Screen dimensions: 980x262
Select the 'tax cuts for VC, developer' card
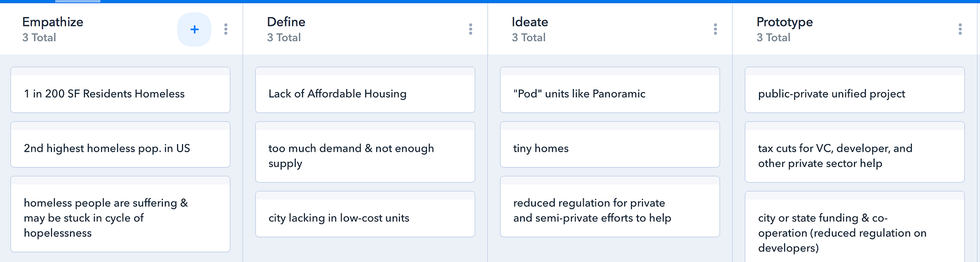pos(854,156)
